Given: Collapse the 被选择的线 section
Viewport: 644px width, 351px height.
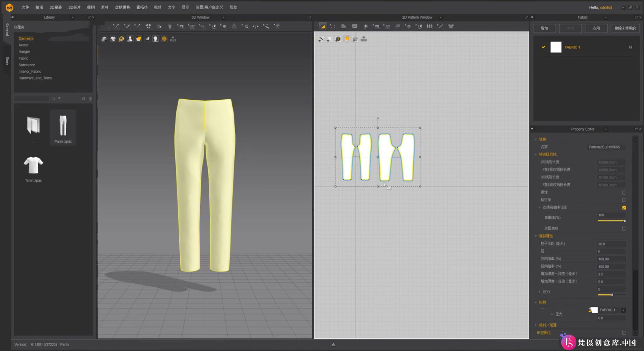Looking at the screenshot, I should pos(536,154).
